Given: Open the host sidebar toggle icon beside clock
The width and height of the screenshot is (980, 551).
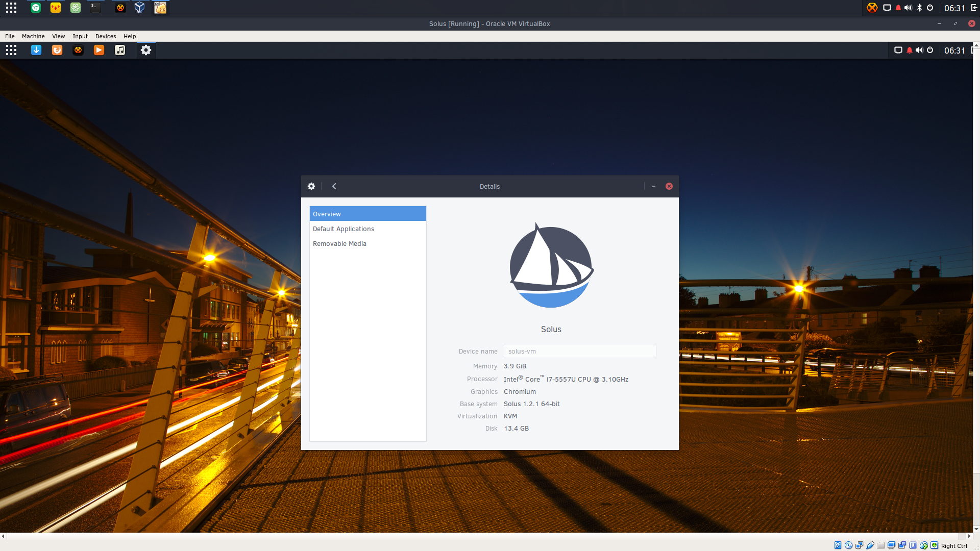Looking at the screenshot, I should click(974, 8).
